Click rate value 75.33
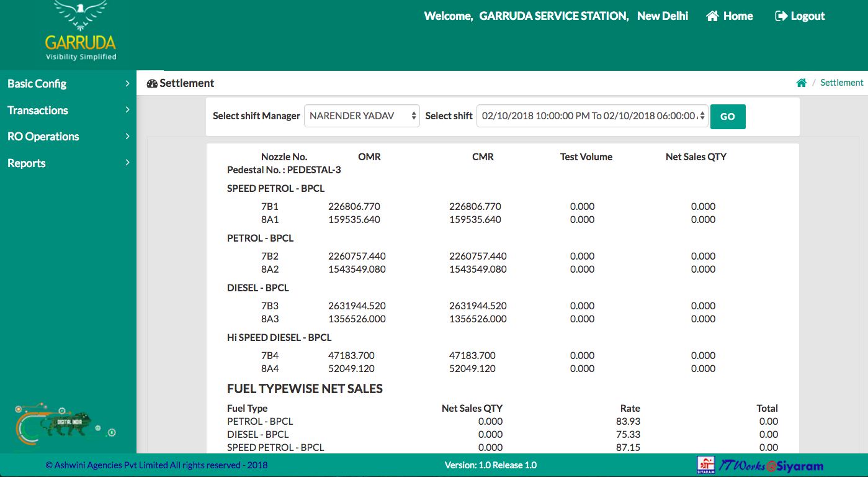Screen dimensions: 868x477 pyautogui.click(x=628, y=434)
